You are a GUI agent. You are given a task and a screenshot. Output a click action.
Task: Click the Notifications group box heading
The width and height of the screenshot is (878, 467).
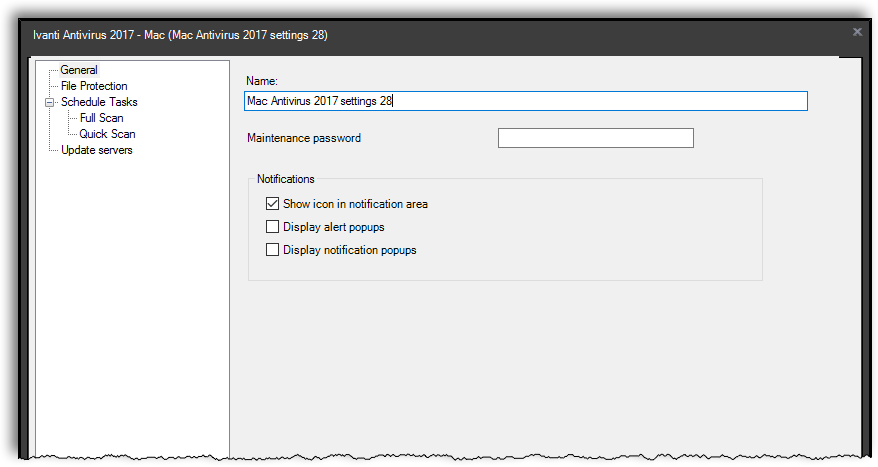[286, 179]
